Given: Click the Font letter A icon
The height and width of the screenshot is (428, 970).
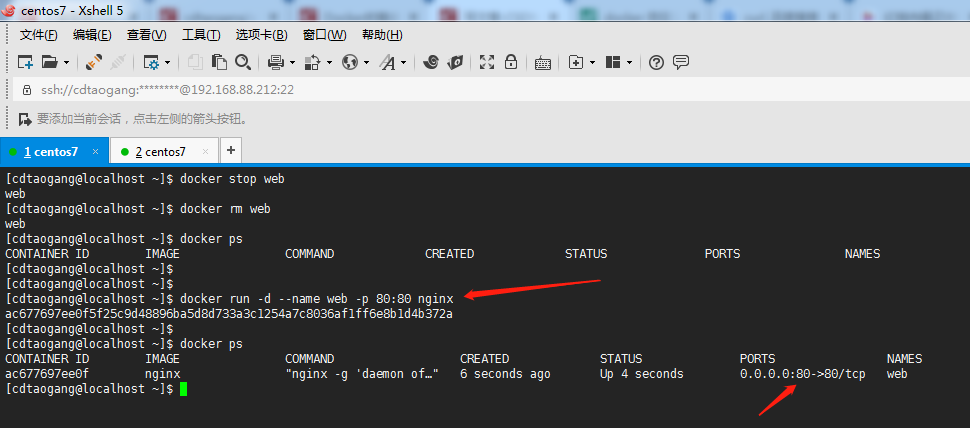Looking at the screenshot, I should [388, 62].
